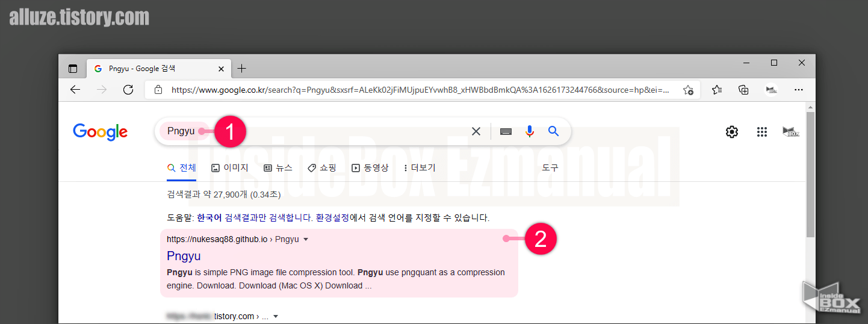Expand dropdown arrow beside nukesaq88 result URL

point(306,239)
